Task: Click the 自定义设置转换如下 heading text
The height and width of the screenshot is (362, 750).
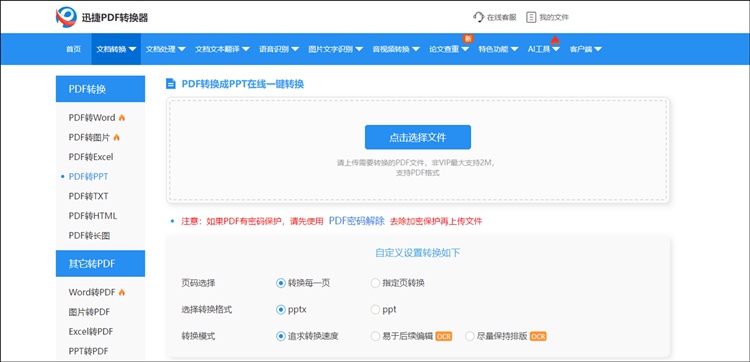Action: tap(418, 253)
